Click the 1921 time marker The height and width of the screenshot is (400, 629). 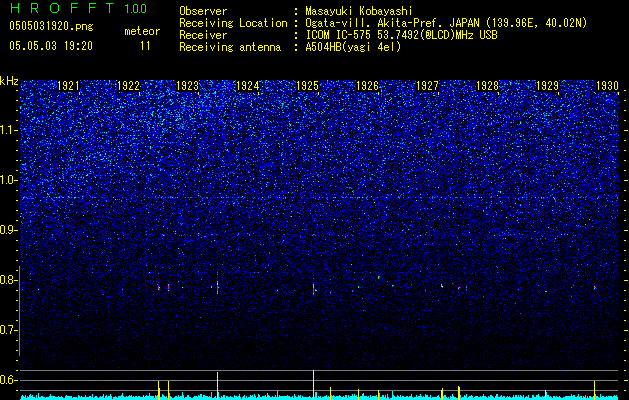pyautogui.click(x=69, y=86)
